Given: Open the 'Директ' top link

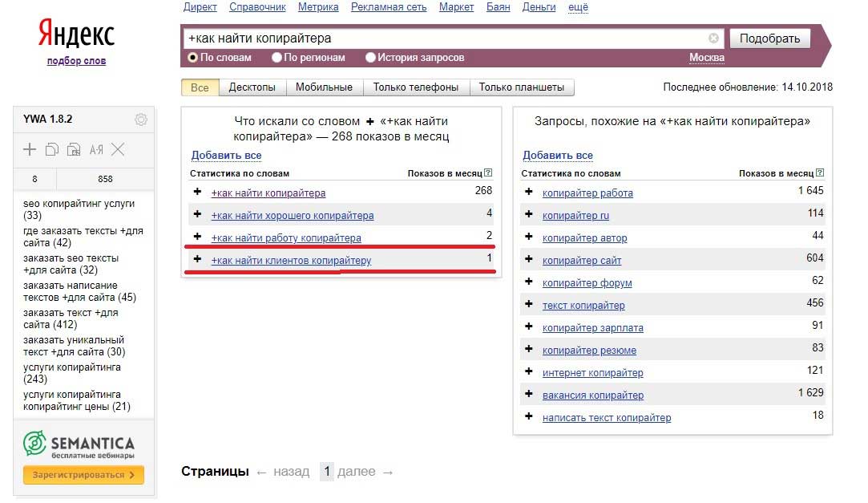Looking at the screenshot, I should (x=200, y=7).
